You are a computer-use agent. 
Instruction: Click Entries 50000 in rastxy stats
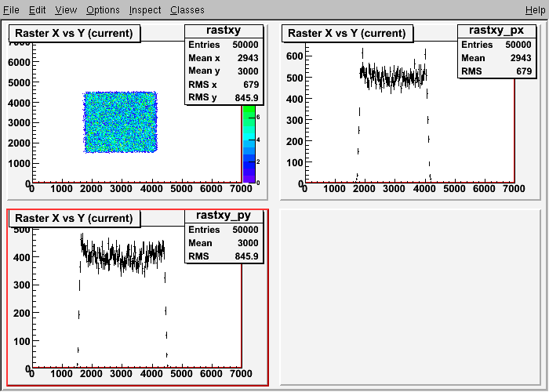click(x=224, y=45)
